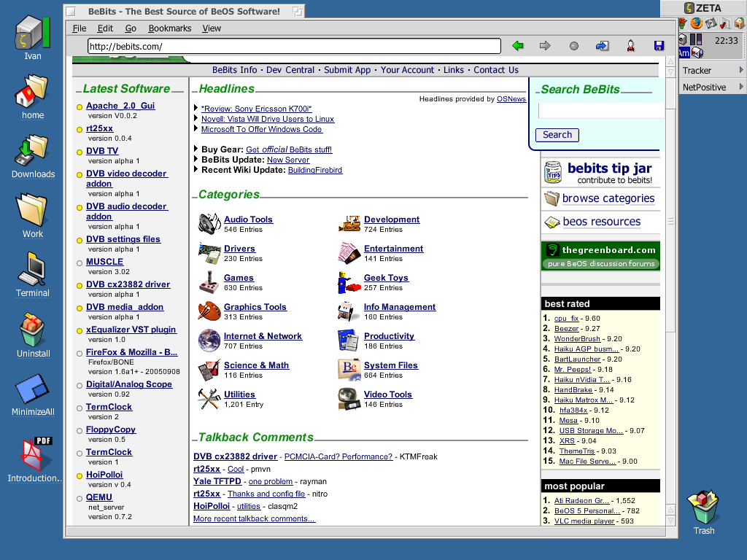Click the page scroll-down arrow at bottom
The height and width of the screenshot is (560, 747).
click(x=670, y=521)
